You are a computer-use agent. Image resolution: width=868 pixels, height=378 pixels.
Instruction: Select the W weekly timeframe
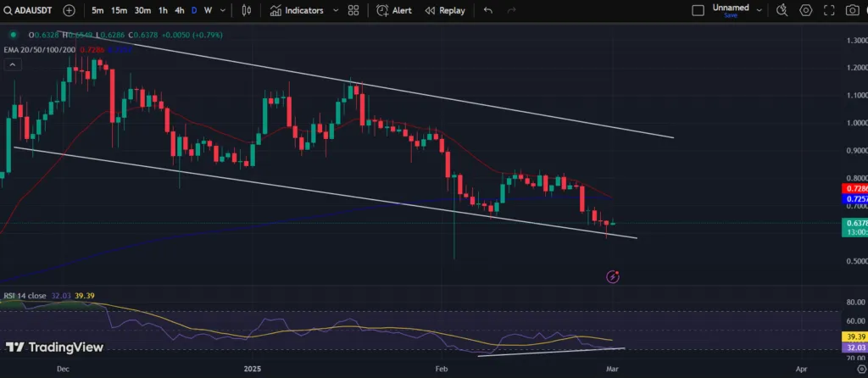[x=208, y=10]
